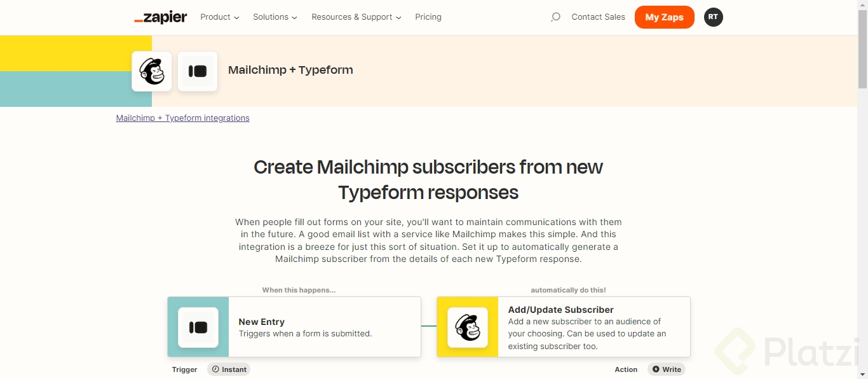The height and width of the screenshot is (379, 868).
Task: Click the RT profile avatar
Action: 713,17
